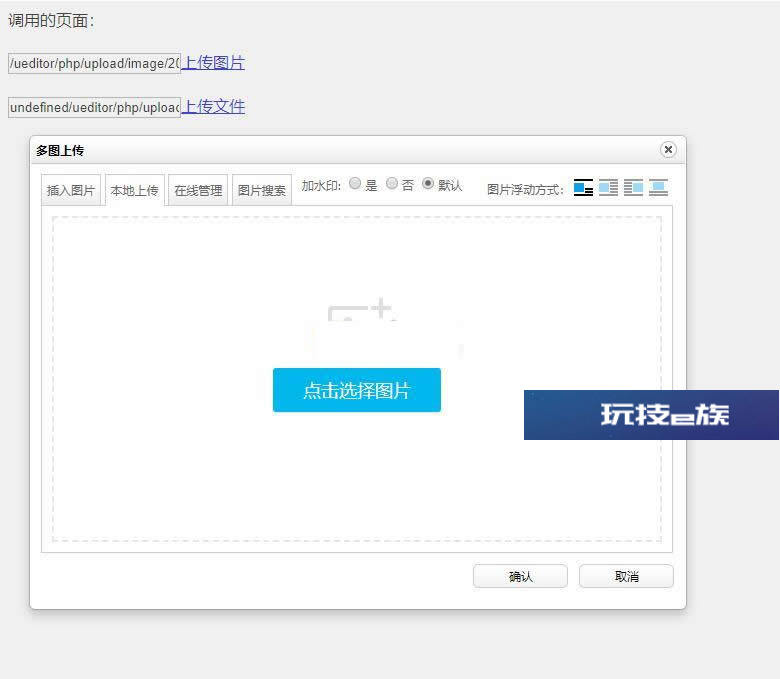Switch to the 插入图片 tab
The height and width of the screenshot is (679, 780).
[x=71, y=190]
